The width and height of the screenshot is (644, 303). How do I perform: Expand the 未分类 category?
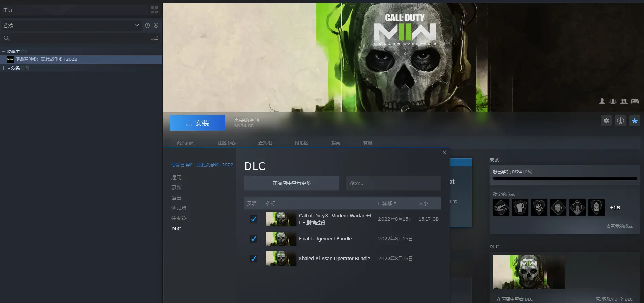[x=3, y=68]
